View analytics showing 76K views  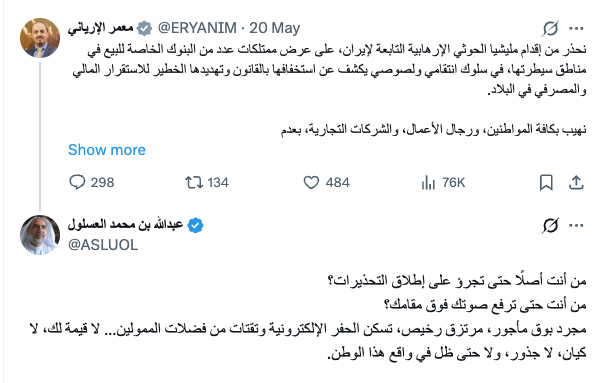pos(443,182)
